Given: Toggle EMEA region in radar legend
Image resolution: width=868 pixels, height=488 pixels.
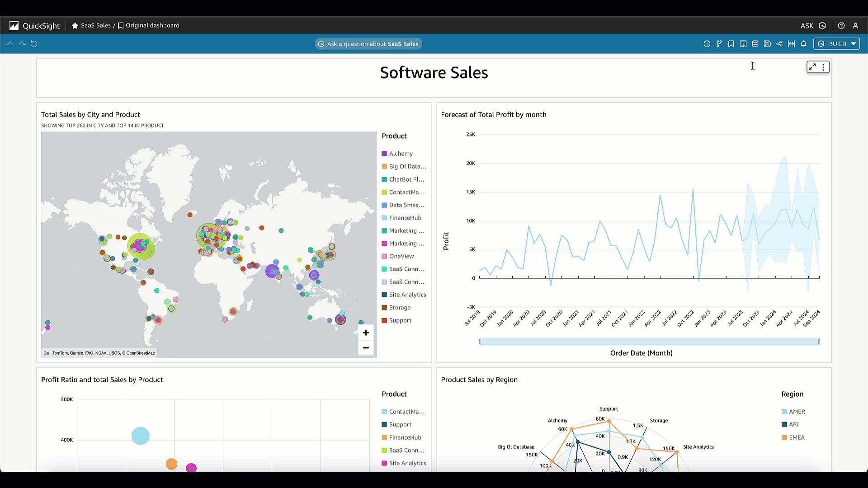Looking at the screenshot, I should point(797,437).
